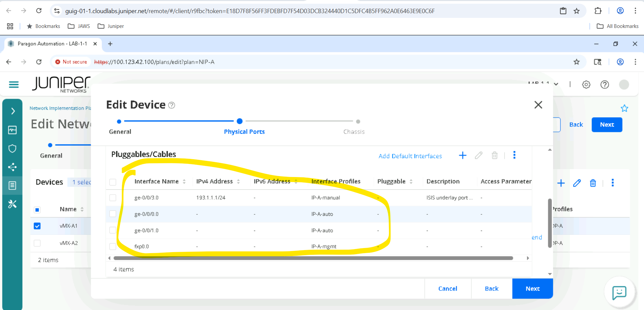This screenshot has height=310, width=644.
Task: Expand the left sidebar with chevron arrow
Action: [13, 111]
